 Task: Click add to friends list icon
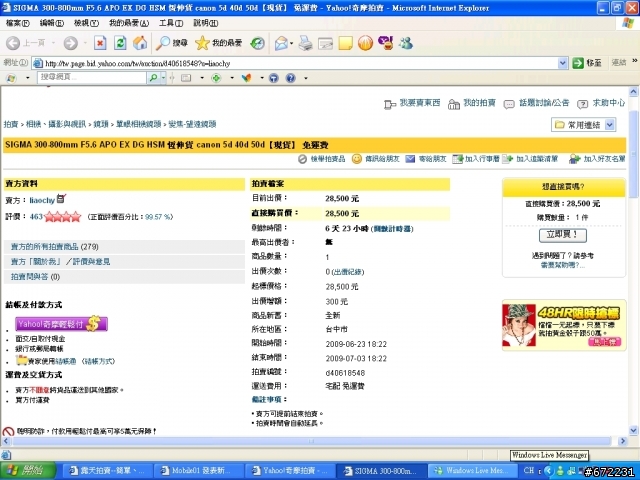coord(575,159)
